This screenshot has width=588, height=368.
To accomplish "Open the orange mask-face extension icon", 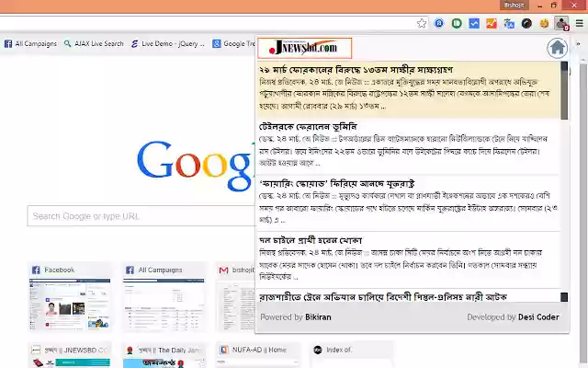I will point(544,23).
